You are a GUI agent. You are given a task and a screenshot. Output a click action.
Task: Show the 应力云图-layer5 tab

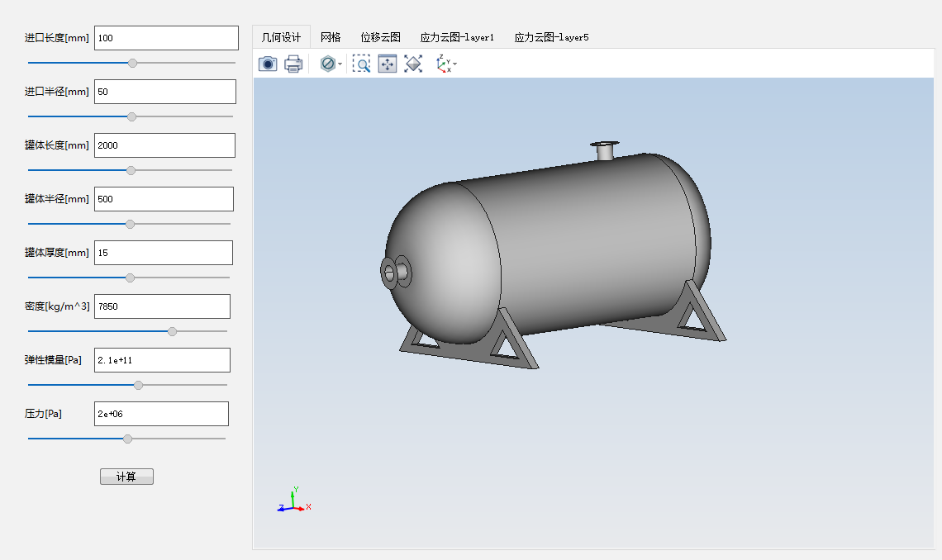(x=551, y=37)
